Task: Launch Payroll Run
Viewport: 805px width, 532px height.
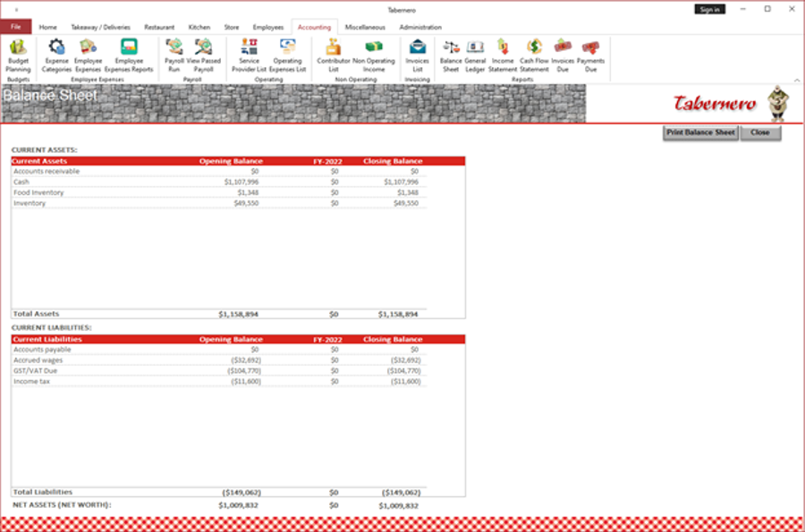Action: coord(174,55)
